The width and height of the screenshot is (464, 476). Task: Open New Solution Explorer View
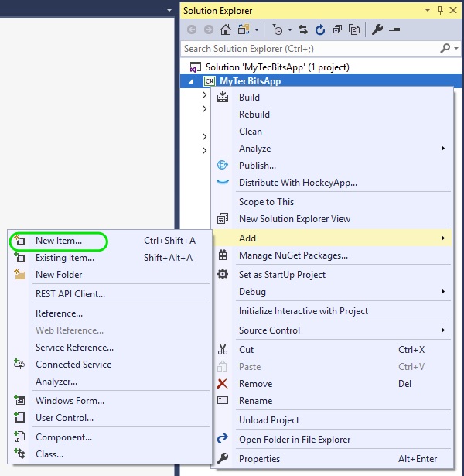coord(332,219)
